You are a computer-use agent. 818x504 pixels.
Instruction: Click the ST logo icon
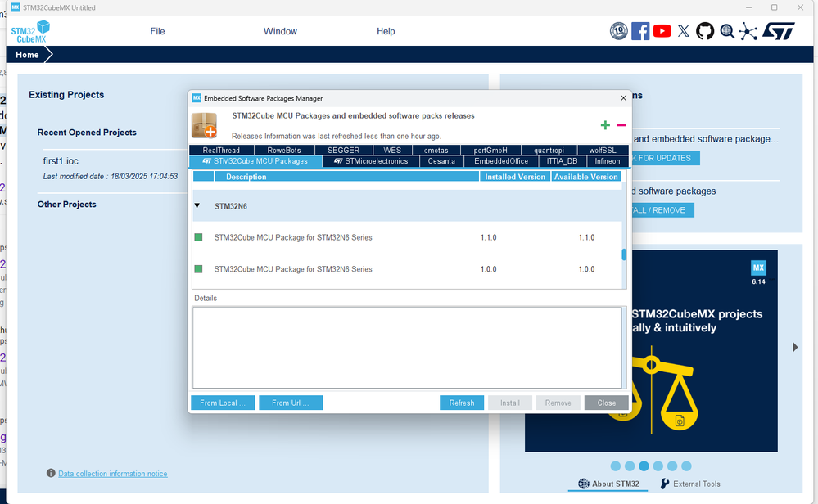coord(779,31)
